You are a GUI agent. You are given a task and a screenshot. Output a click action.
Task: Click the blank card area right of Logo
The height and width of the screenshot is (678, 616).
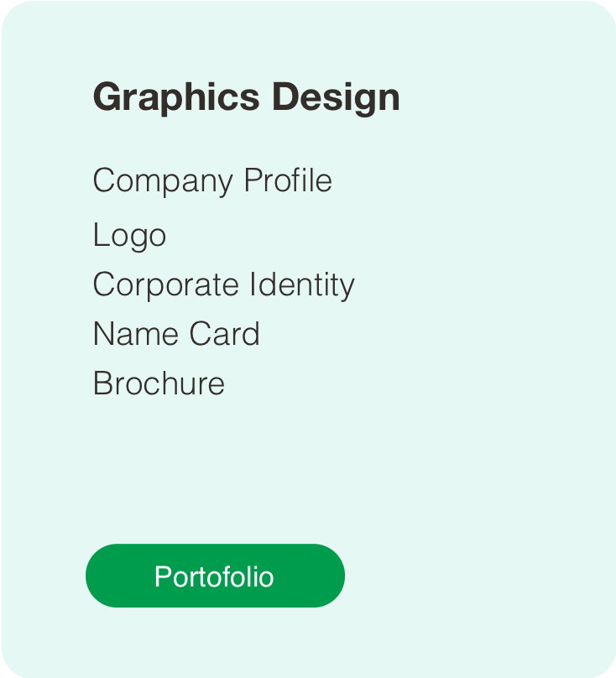tap(378, 235)
